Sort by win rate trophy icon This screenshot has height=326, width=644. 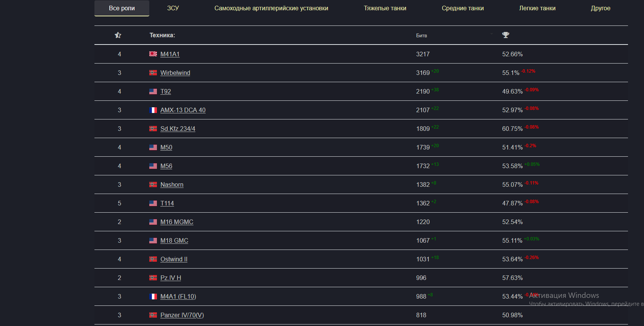pyautogui.click(x=505, y=35)
